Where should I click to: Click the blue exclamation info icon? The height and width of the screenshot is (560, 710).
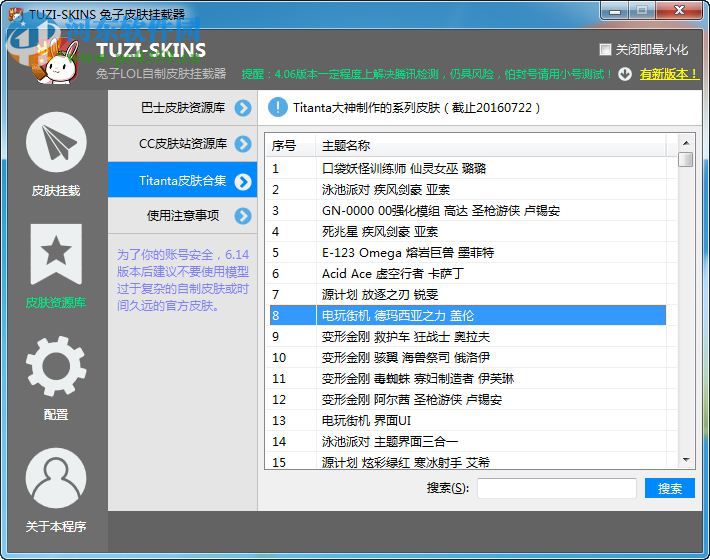coord(277,107)
